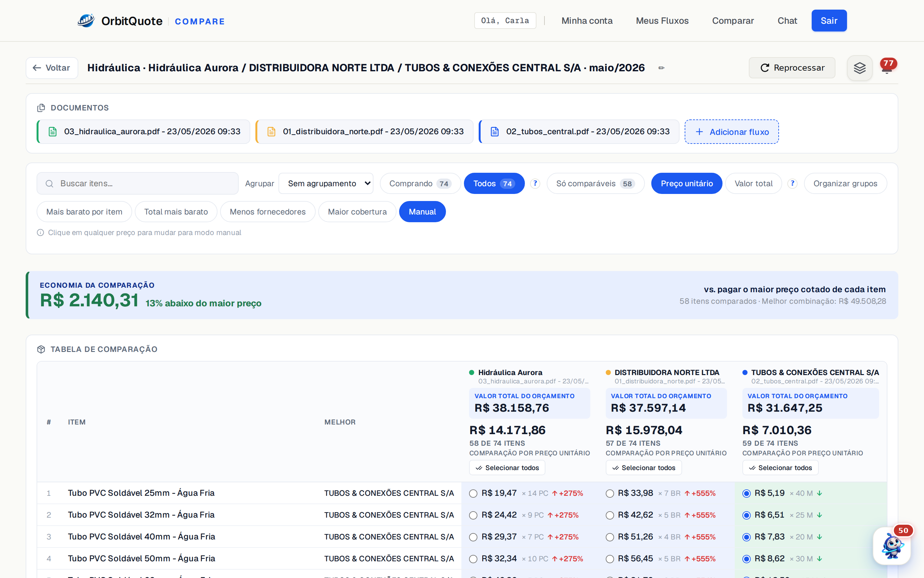This screenshot has width=924, height=578.
Task: Choose Manual selection mode
Action: click(422, 212)
